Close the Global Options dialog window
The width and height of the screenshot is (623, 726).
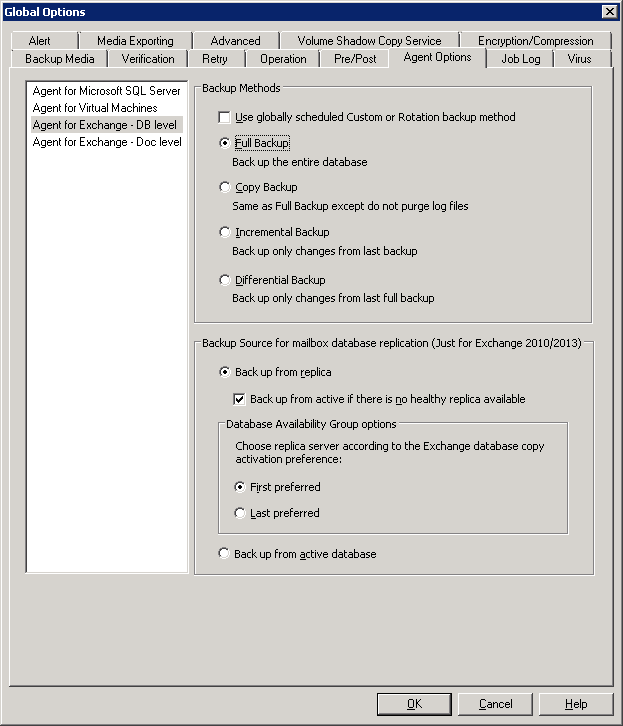tap(608, 11)
